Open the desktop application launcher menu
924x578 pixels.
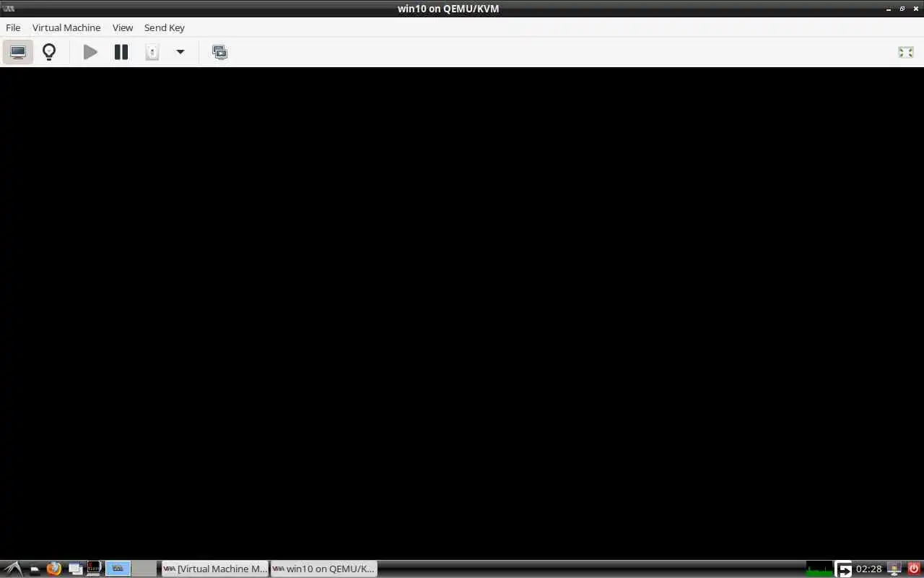(x=13, y=569)
